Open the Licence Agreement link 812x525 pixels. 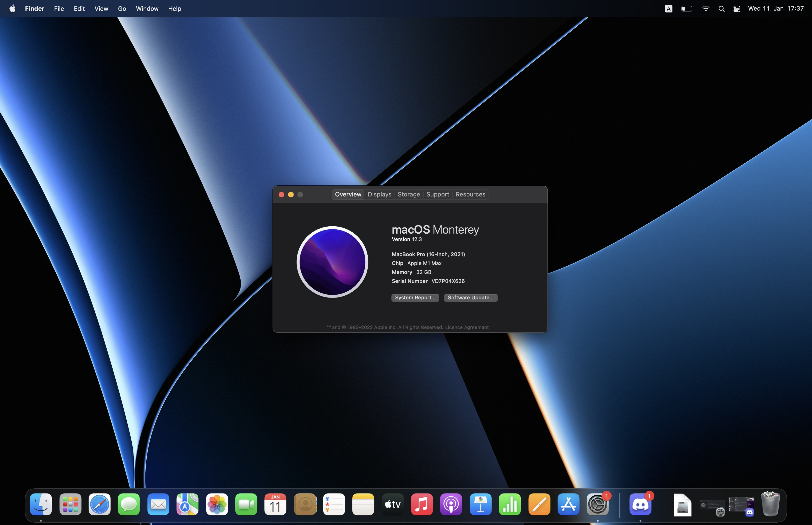[466, 327]
